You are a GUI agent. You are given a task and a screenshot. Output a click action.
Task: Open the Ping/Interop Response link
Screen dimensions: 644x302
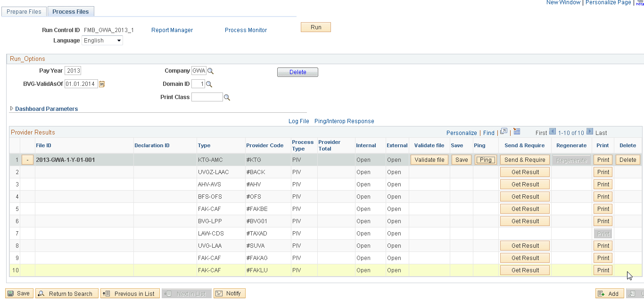(x=344, y=121)
